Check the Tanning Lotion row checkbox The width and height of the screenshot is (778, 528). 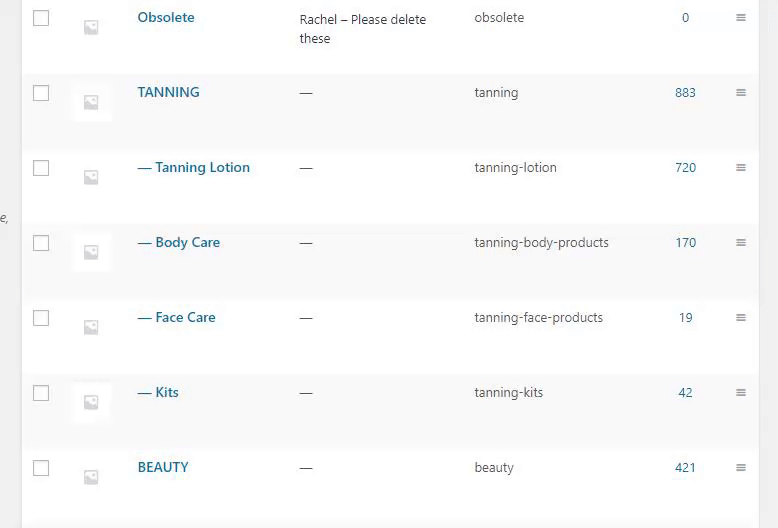[41, 168]
